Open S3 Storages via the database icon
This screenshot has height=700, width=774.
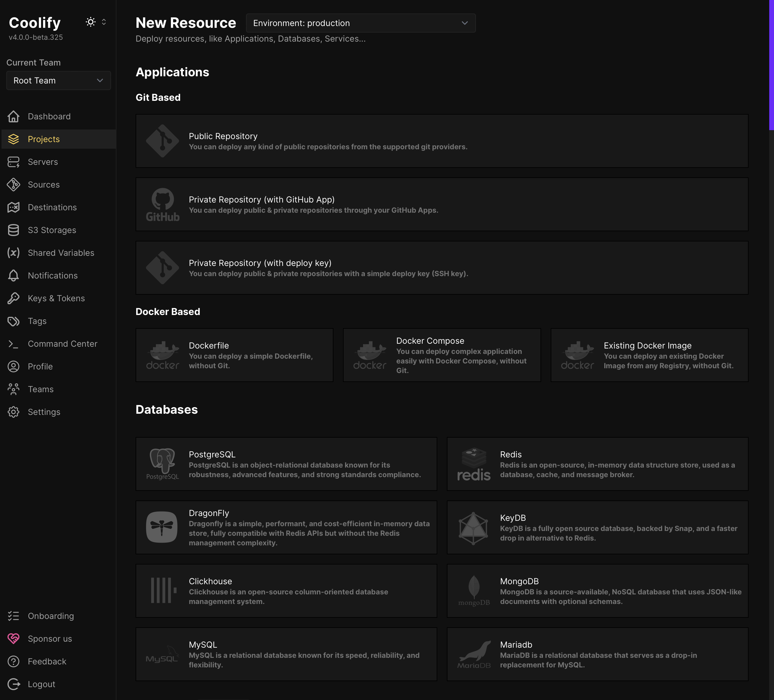[x=14, y=230]
